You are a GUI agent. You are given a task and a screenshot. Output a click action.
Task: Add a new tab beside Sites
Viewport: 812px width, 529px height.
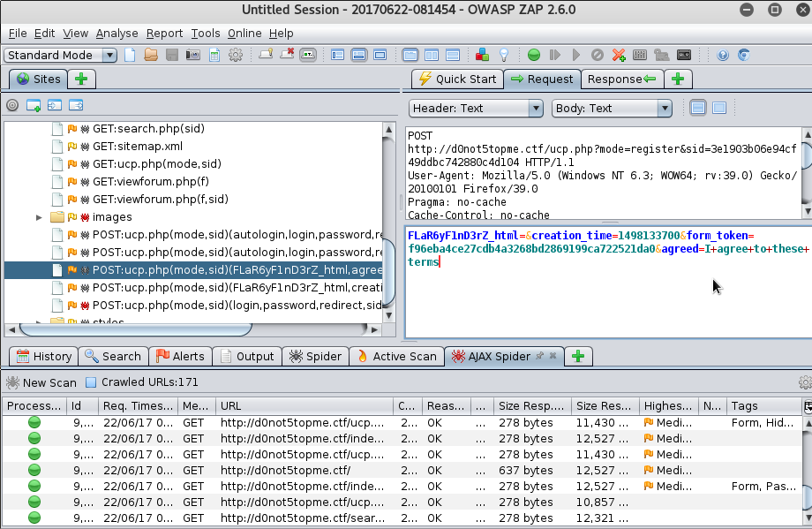click(x=81, y=79)
